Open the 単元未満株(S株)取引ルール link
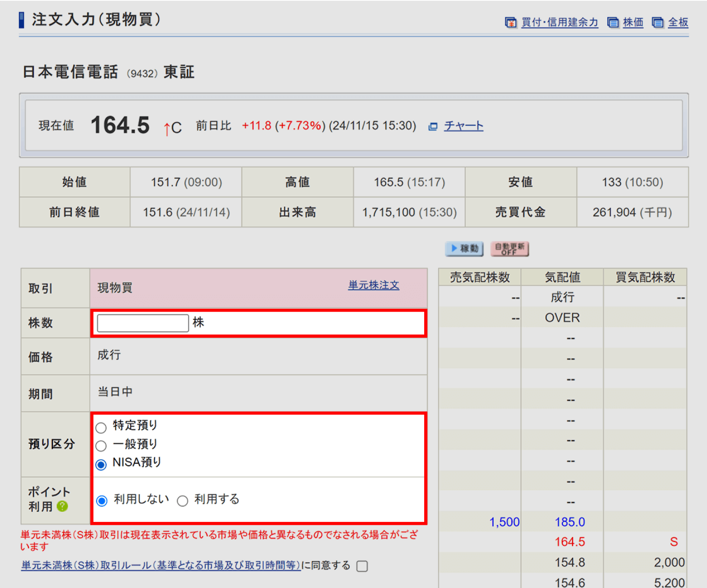 (161, 565)
